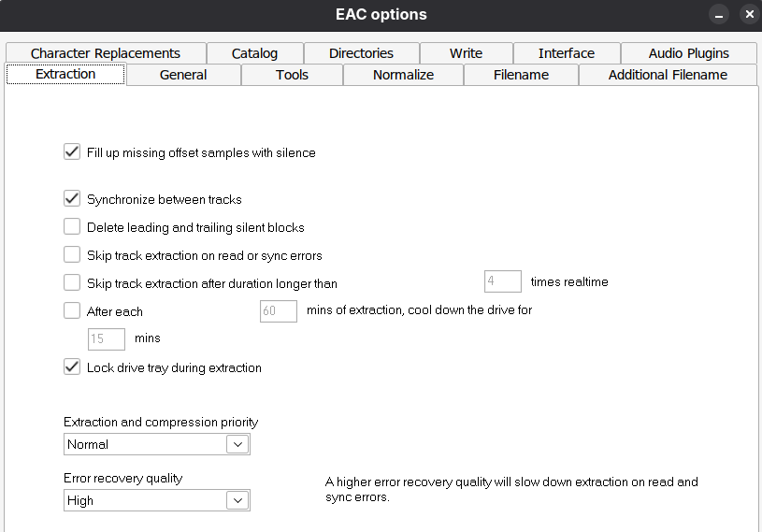Image resolution: width=762 pixels, height=532 pixels.
Task: Switch to the General tab
Action: tap(183, 75)
